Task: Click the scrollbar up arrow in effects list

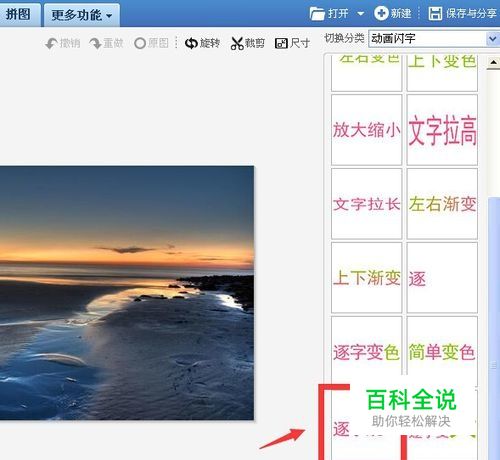Action: coord(493,62)
